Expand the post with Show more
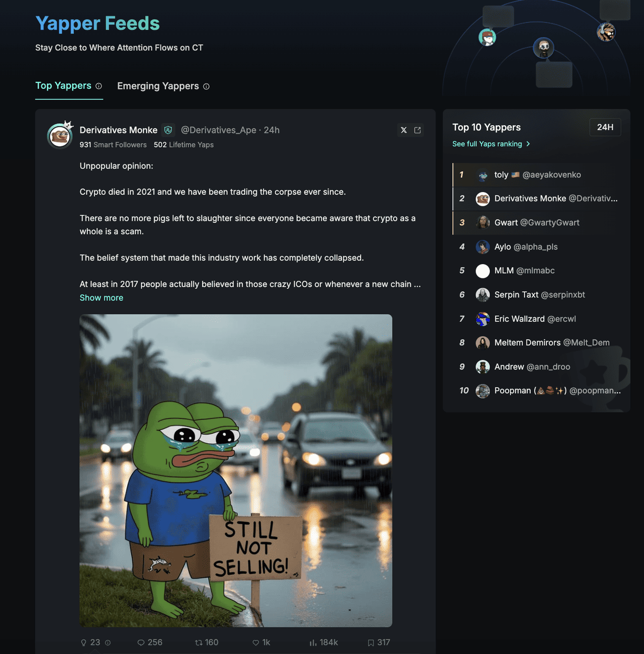This screenshot has height=654, width=644. [101, 298]
